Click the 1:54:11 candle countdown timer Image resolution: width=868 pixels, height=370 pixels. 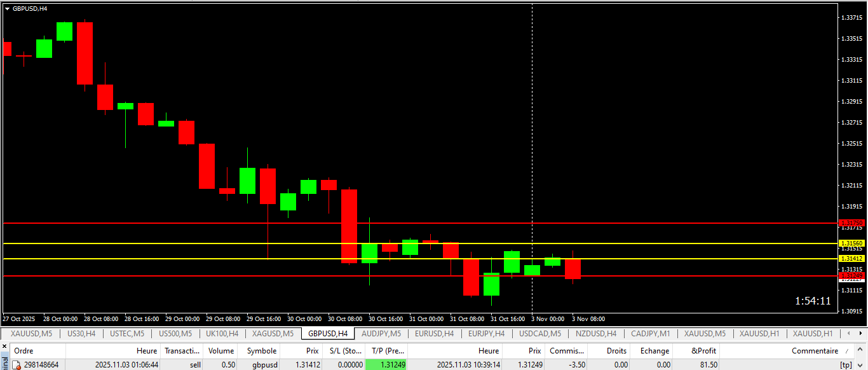click(x=813, y=301)
